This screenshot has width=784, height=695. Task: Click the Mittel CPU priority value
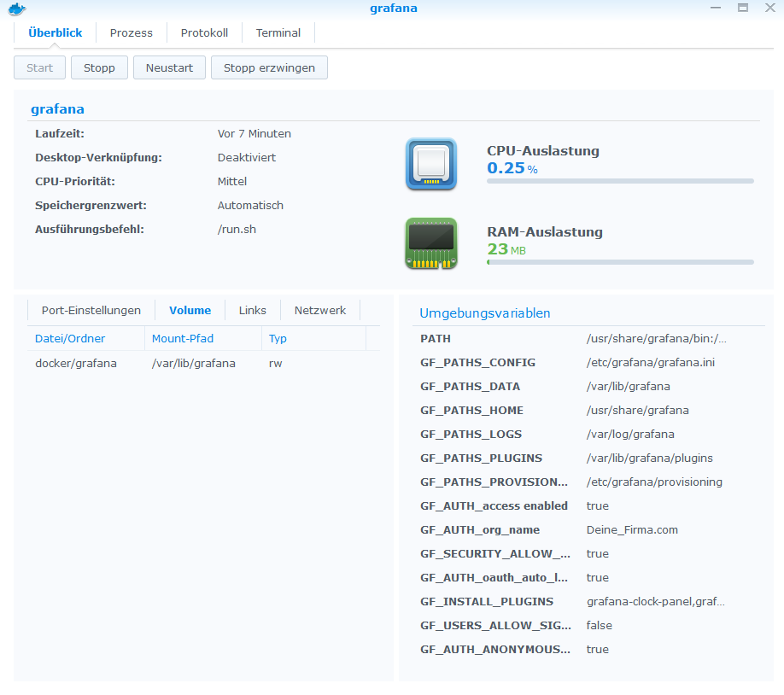click(x=232, y=182)
